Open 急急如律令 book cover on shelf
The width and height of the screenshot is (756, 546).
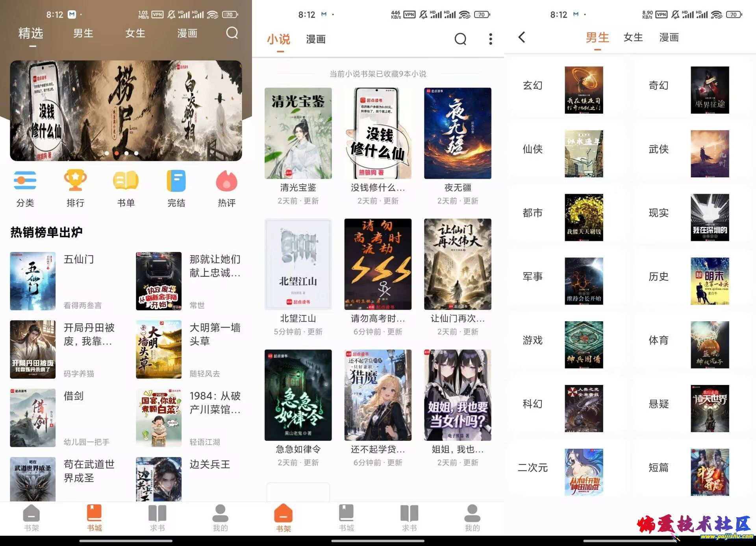(298, 395)
